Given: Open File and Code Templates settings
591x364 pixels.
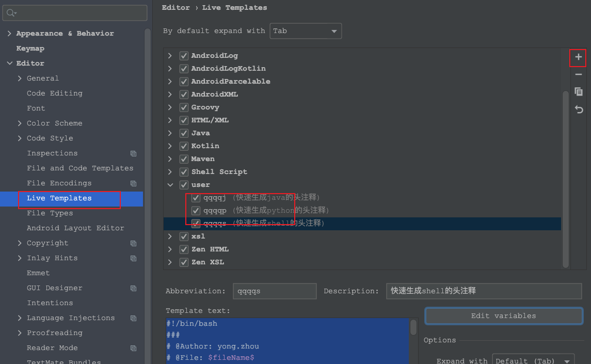Looking at the screenshot, I should [80, 168].
